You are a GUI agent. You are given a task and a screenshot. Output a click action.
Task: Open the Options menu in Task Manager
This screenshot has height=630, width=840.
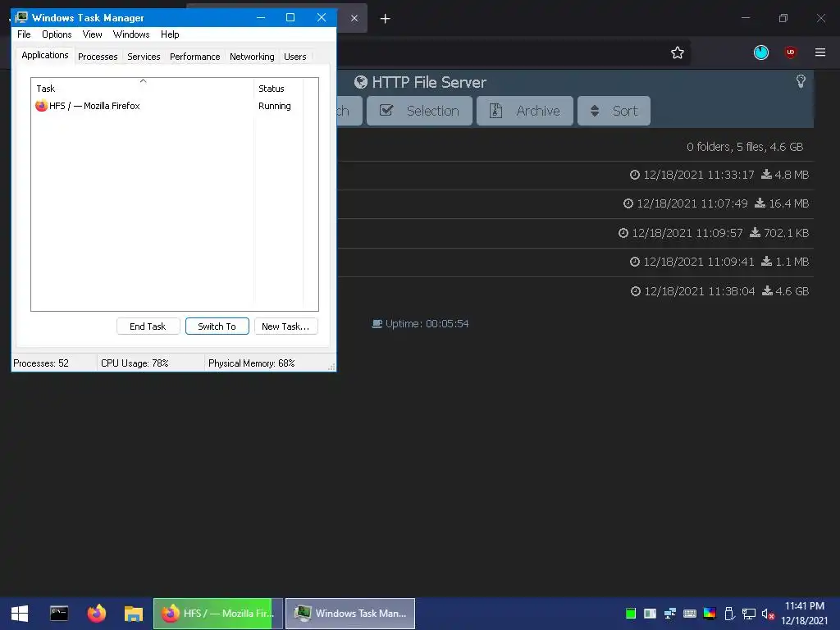[57, 34]
